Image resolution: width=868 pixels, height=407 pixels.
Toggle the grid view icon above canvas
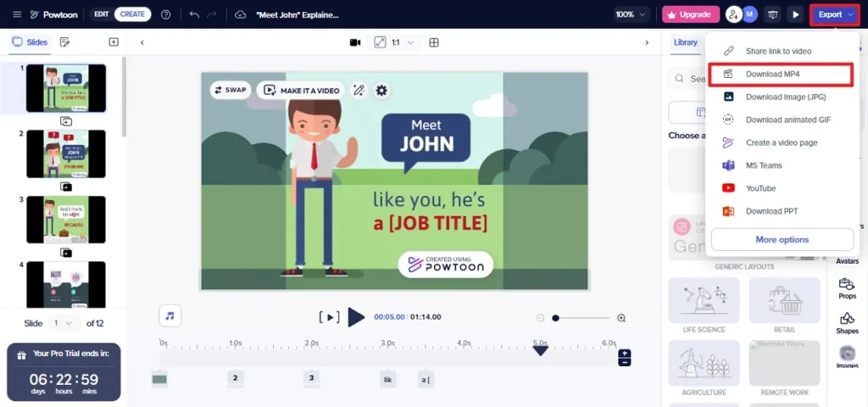(x=434, y=42)
